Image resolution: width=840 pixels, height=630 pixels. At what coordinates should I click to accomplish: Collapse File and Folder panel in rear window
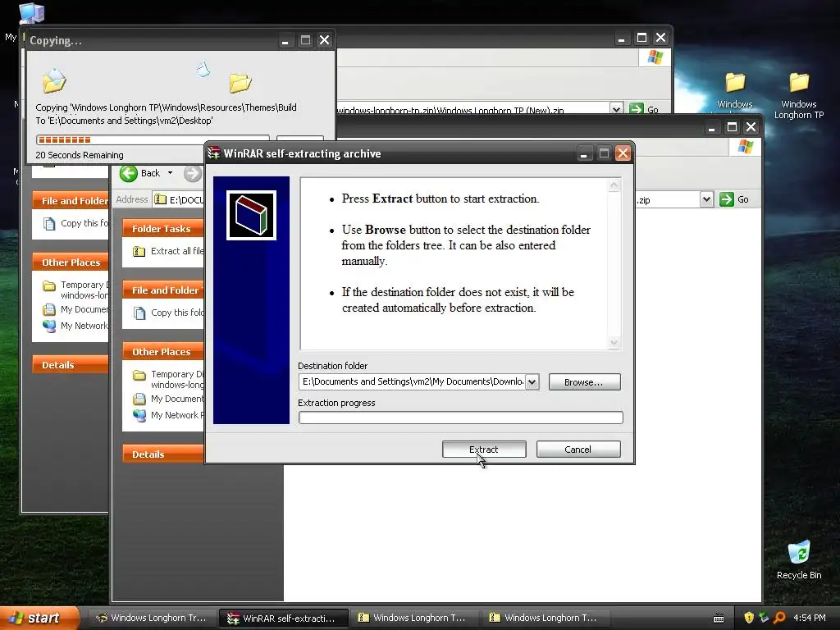point(71,200)
